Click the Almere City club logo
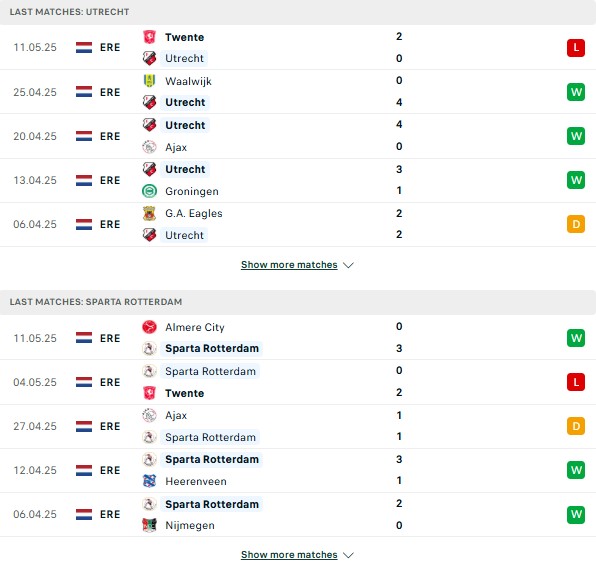596x571 pixels. pyautogui.click(x=149, y=327)
